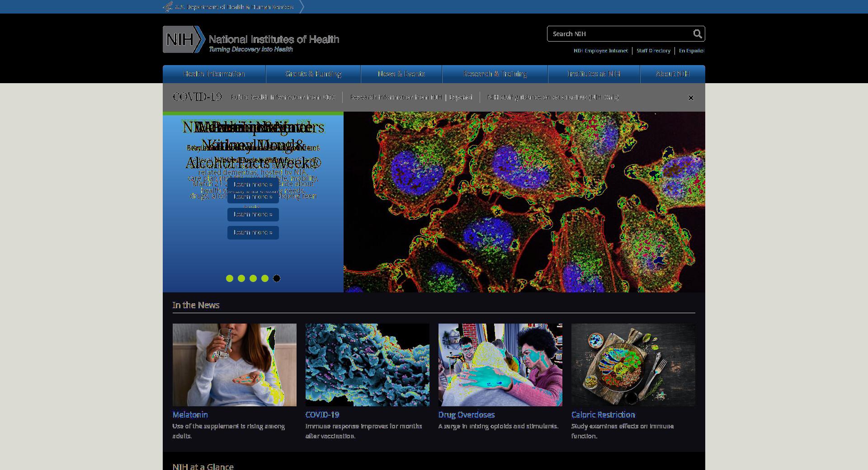Click the fluorescent cells hero image

(524, 202)
